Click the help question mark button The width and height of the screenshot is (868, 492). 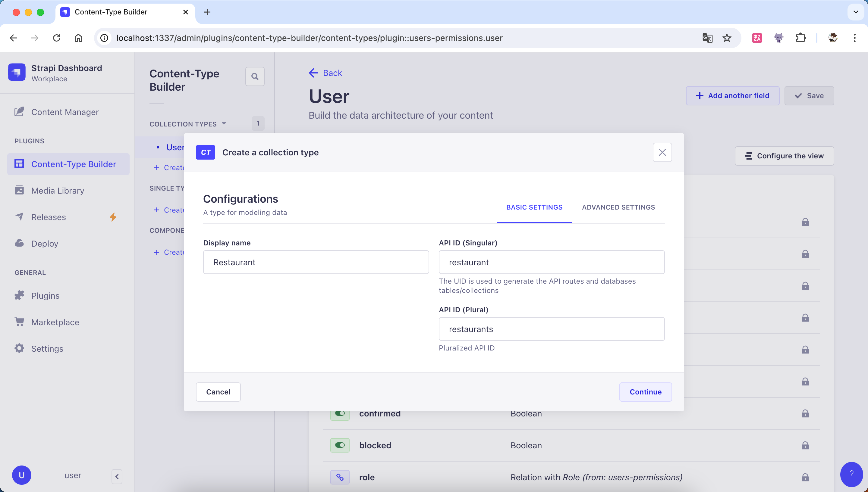(851, 474)
